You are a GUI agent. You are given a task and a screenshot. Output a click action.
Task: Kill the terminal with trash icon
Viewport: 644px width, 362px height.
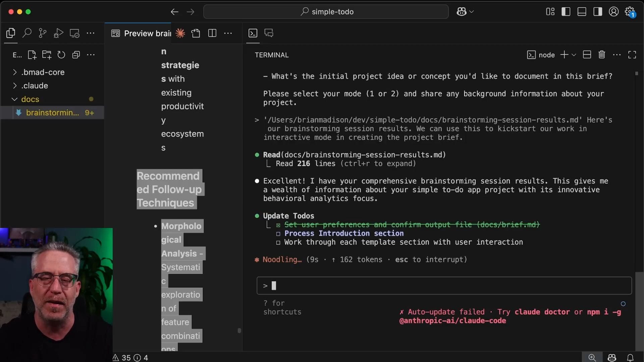pyautogui.click(x=602, y=55)
